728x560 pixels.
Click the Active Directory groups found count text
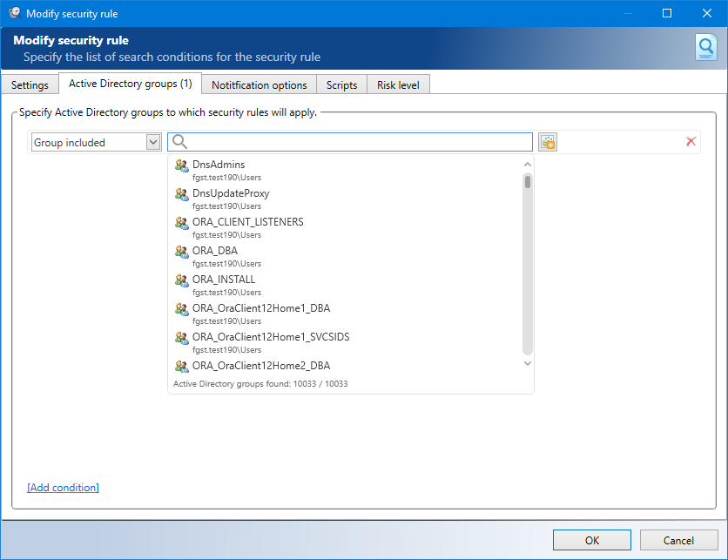coord(260,383)
